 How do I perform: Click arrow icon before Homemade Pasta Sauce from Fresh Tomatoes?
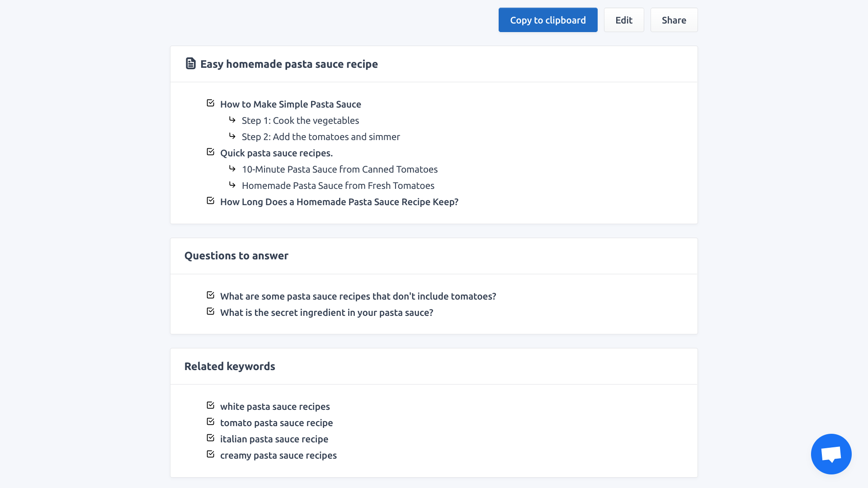[x=232, y=185]
